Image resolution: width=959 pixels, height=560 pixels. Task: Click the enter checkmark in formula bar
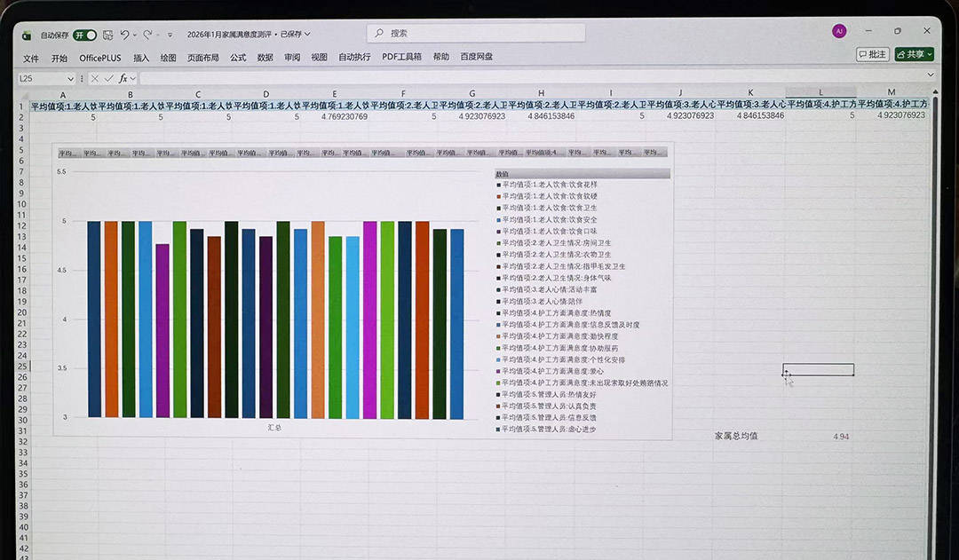(x=108, y=78)
